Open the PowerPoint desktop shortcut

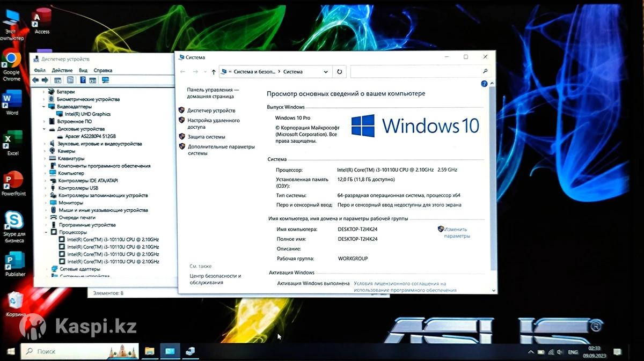[x=13, y=183]
